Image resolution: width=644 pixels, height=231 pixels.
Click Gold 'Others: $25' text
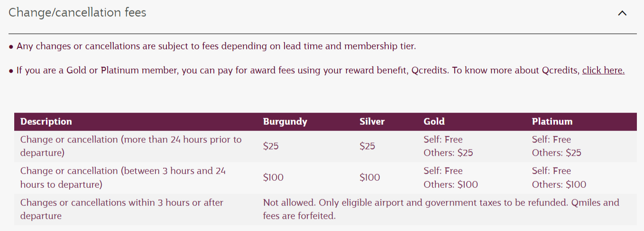(448, 153)
